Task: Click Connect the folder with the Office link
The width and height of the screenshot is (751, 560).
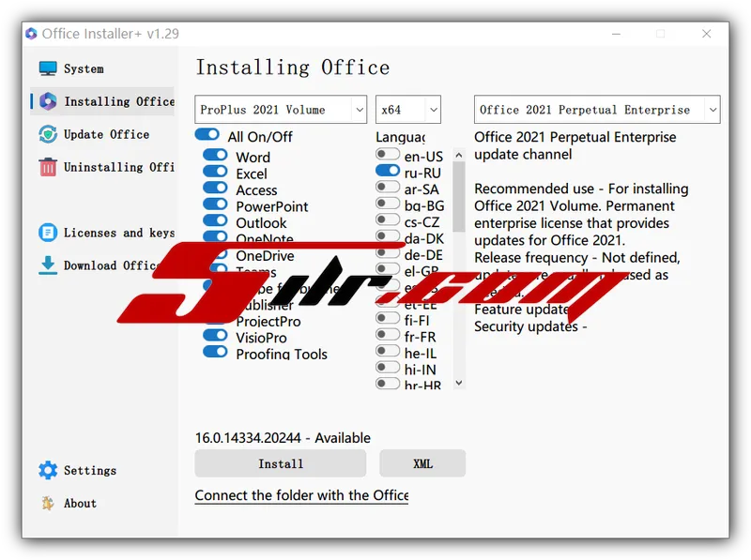Action: [x=301, y=495]
